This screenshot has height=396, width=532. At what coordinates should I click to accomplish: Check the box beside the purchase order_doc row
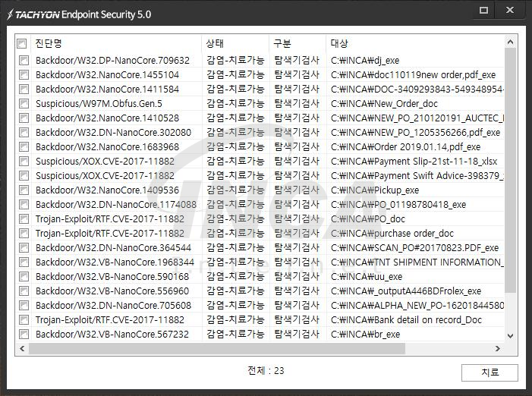[24, 233]
